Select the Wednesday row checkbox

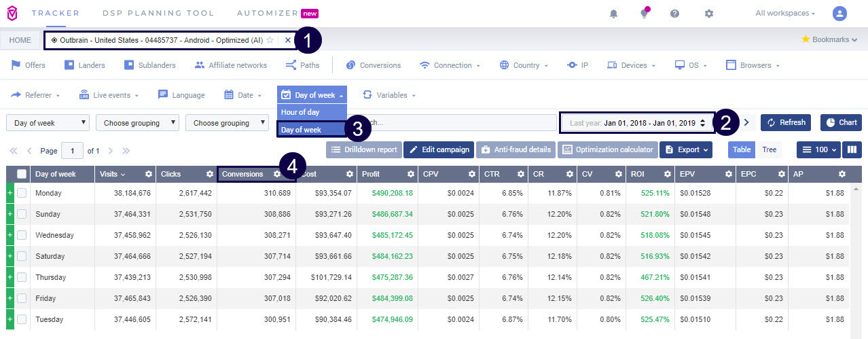(x=22, y=236)
